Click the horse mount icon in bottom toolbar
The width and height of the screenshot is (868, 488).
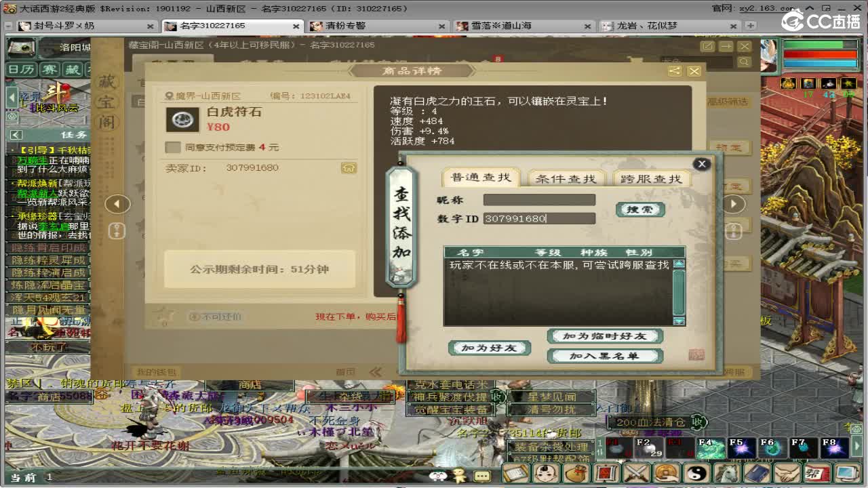728,474
